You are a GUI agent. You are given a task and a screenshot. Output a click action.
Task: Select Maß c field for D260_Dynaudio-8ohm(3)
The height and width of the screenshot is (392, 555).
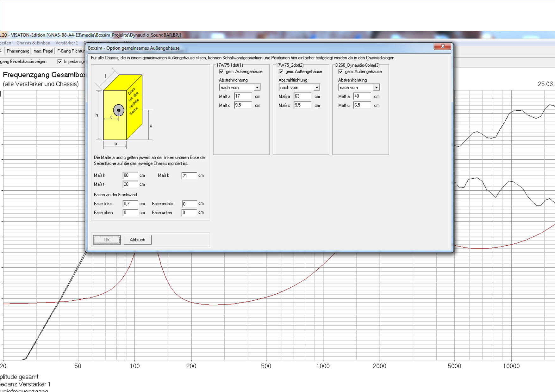click(362, 105)
